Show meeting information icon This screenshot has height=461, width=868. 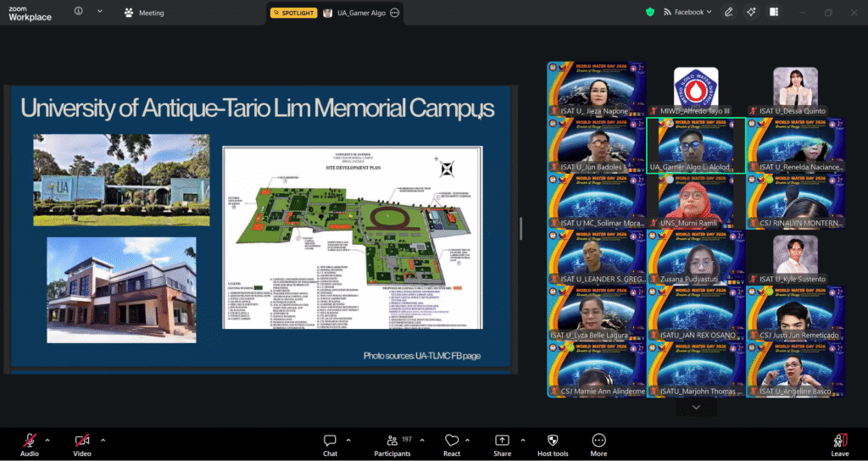click(x=79, y=12)
